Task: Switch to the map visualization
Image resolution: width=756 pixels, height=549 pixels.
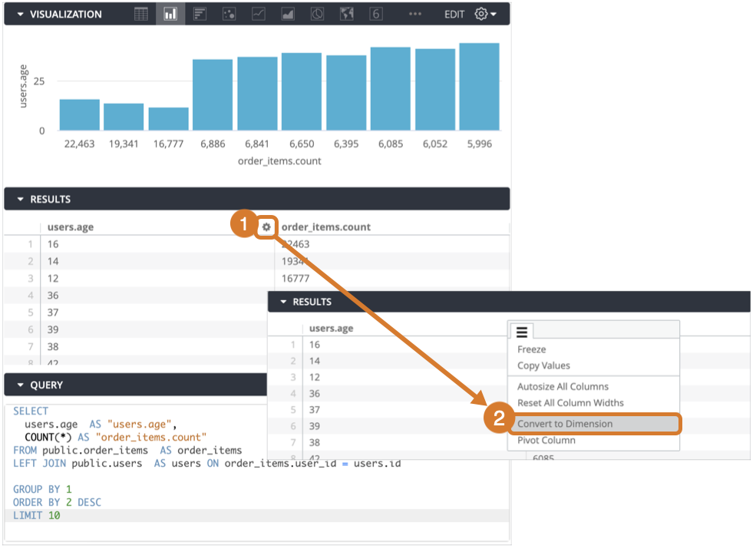Action: tap(346, 14)
